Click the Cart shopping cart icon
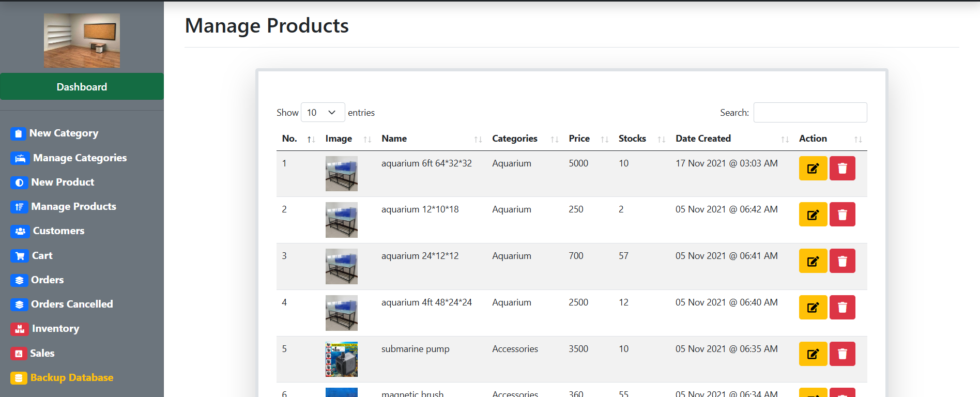Viewport: 980px width, 397px height. (20, 256)
